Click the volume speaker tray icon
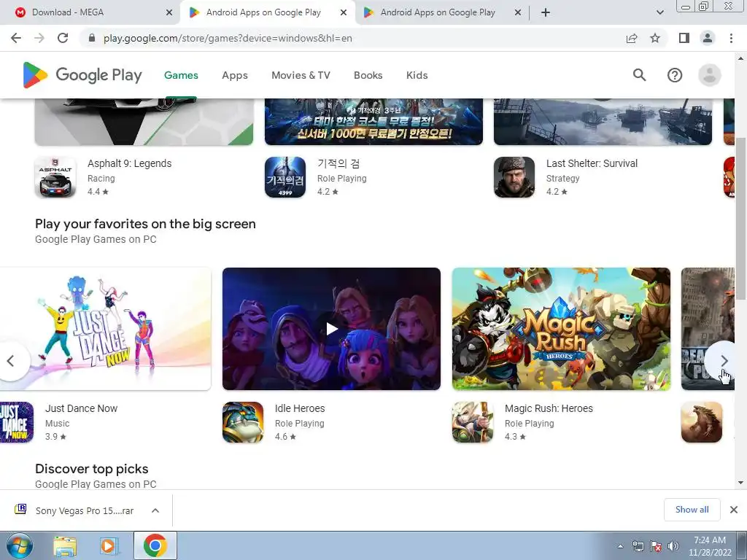747x560 pixels. pyautogui.click(x=673, y=546)
